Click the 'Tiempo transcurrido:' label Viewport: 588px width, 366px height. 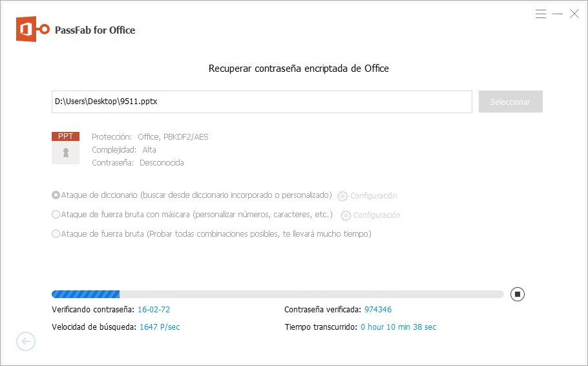click(321, 327)
